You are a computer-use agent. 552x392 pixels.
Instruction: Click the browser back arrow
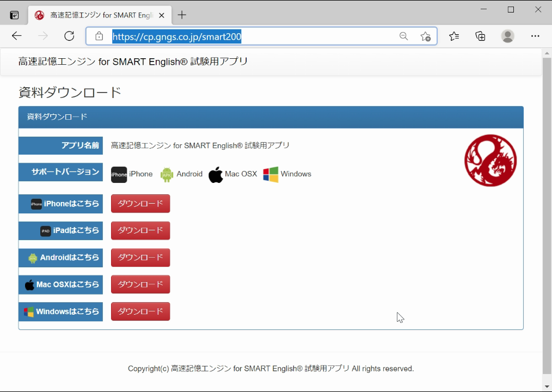point(17,36)
